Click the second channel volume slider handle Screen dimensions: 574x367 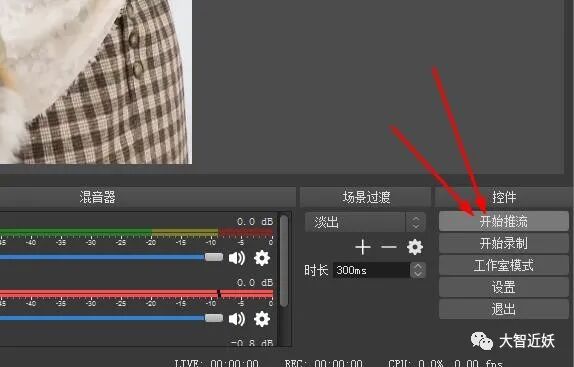click(x=214, y=318)
